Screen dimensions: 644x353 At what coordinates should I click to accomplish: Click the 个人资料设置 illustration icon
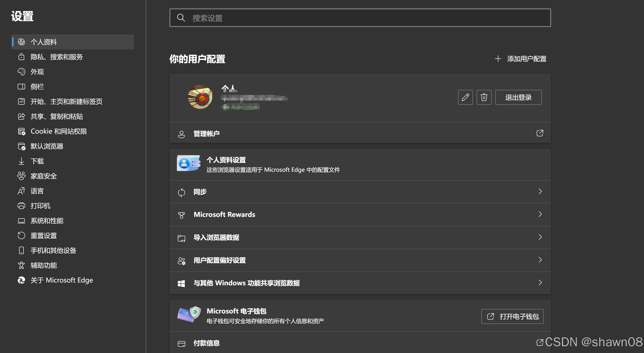(x=189, y=163)
